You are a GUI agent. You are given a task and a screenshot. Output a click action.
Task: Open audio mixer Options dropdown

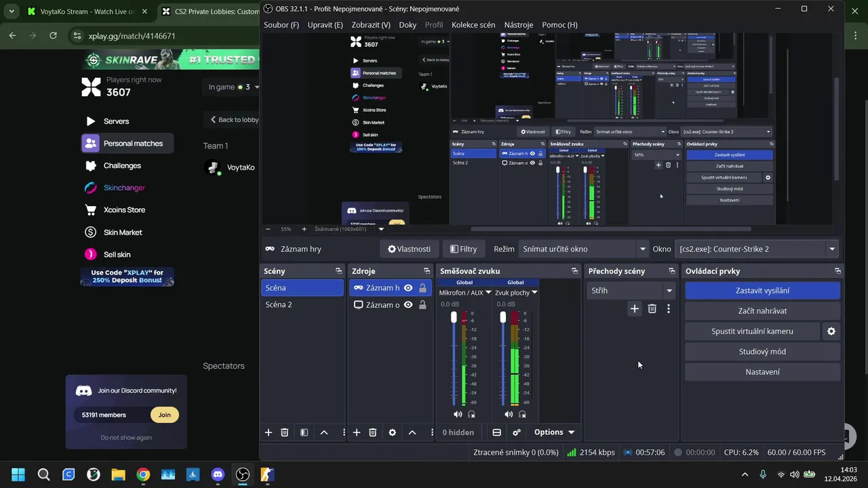(554, 432)
